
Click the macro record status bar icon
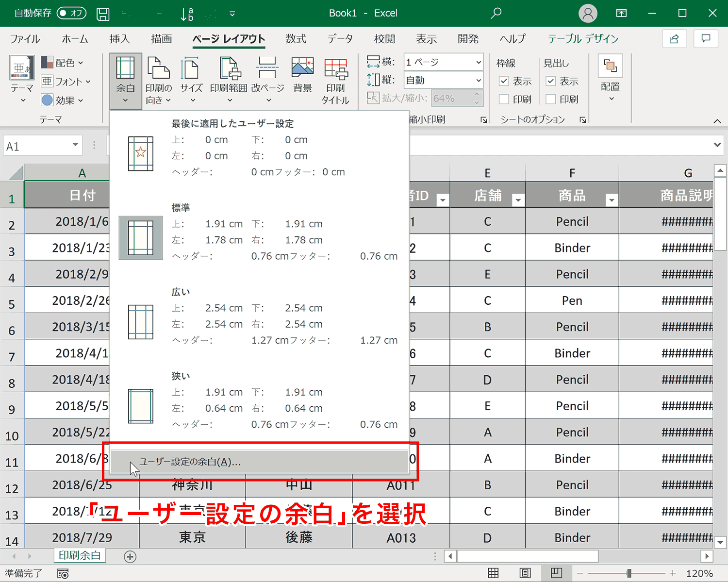63,574
